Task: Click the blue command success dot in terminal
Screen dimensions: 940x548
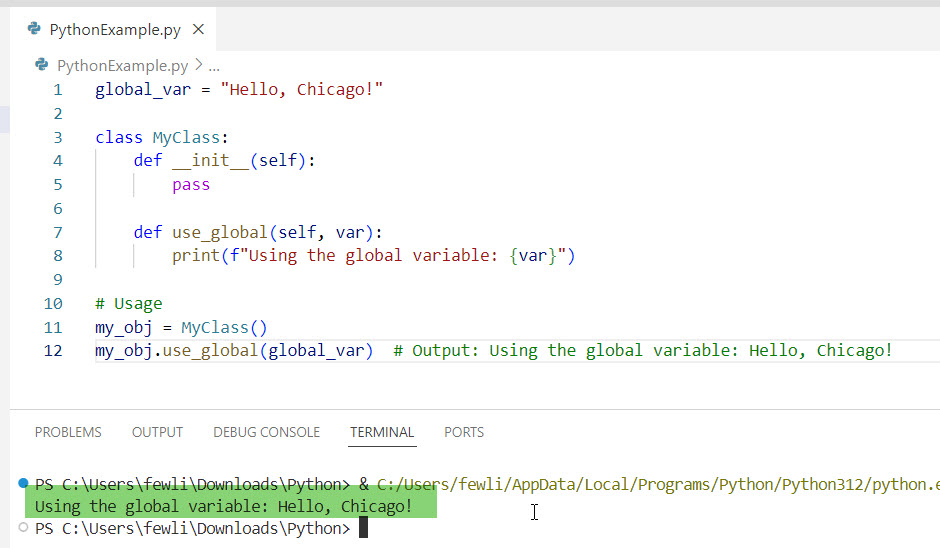Action: pos(23,483)
